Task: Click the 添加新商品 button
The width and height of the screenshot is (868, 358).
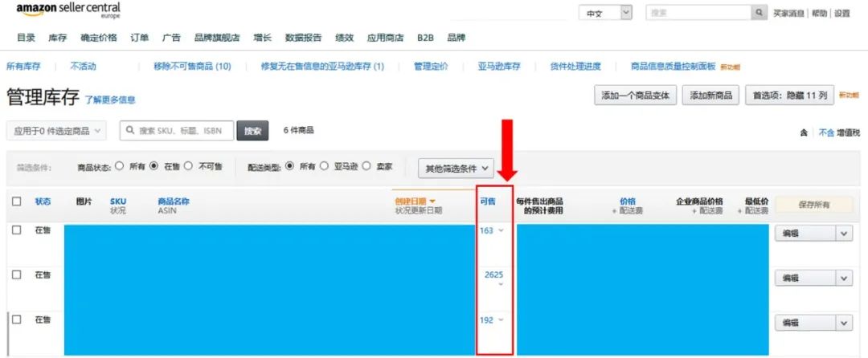Action: pyautogui.click(x=710, y=96)
